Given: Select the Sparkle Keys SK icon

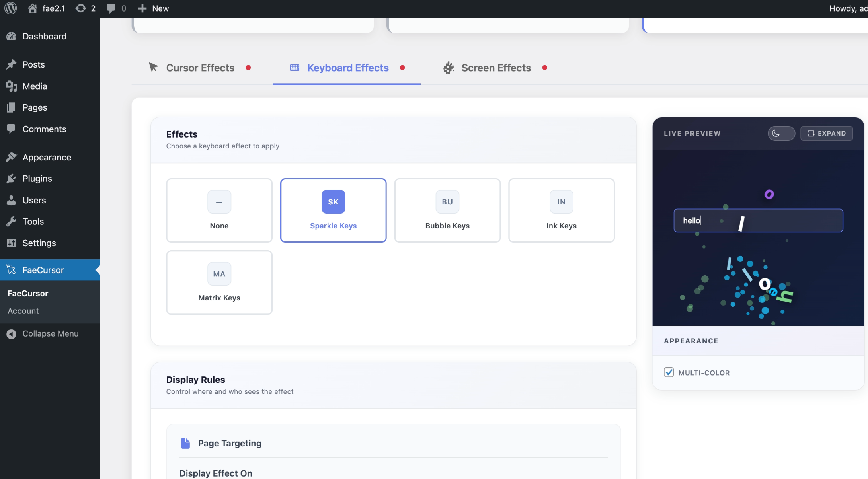Looking at the screenshot, I should pyautogui.click(x=333, y=202).
